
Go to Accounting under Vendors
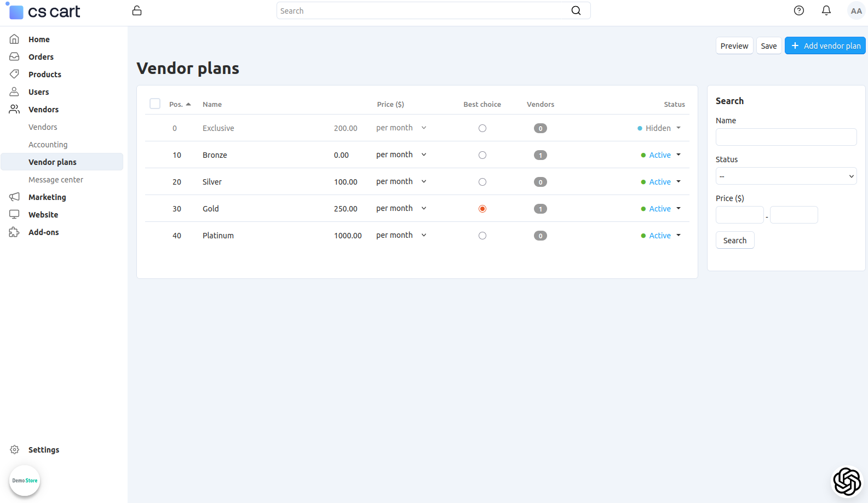[x=48, y=145]
